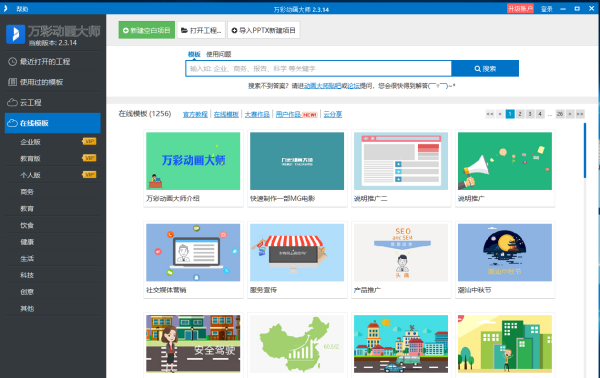This screenshot has height=378, width=600.
Task: Open the 说明推广二 template thumbnail
Action: [401, 161]
